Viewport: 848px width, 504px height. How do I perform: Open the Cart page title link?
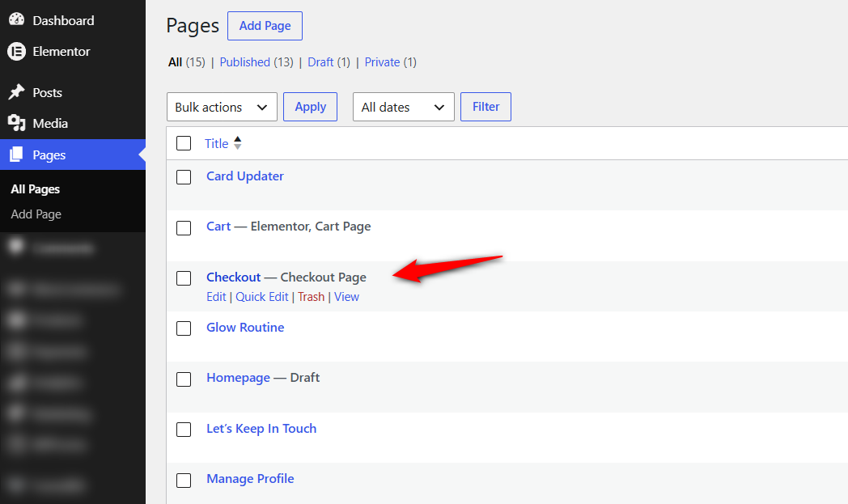[218, 227]
